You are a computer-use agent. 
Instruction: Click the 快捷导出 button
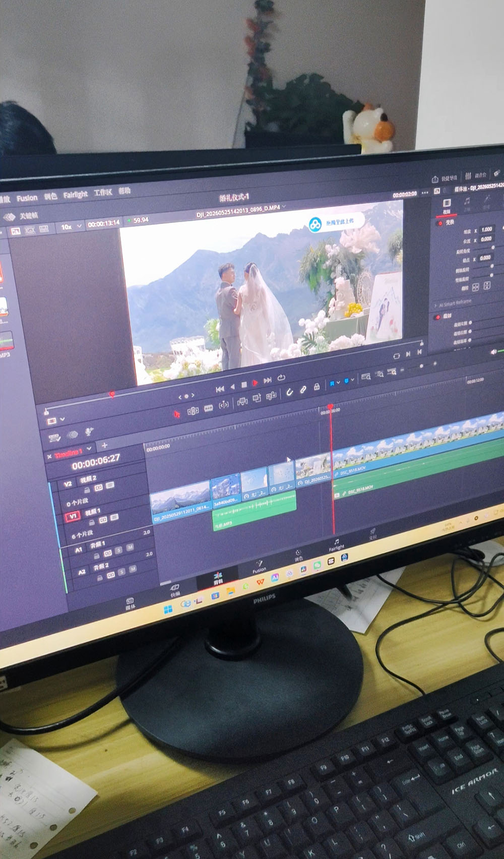445,178
